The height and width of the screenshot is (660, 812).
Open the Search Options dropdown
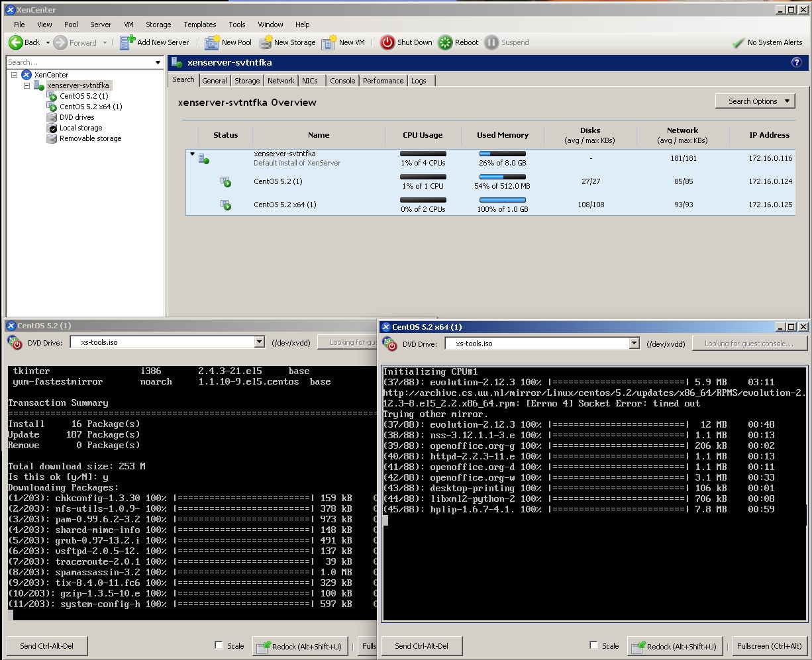tap(755, 101)
